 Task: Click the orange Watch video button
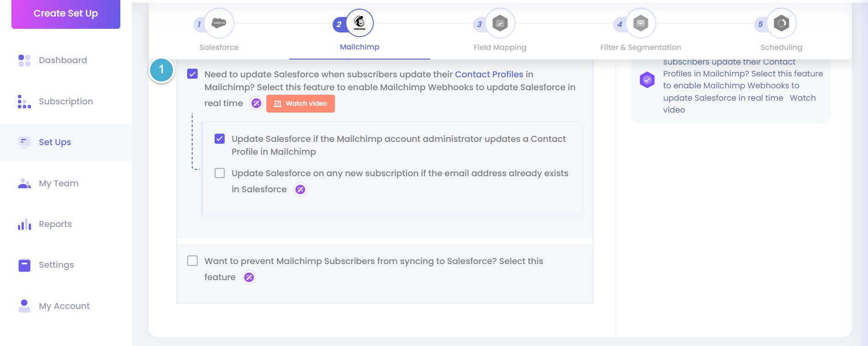301,103
